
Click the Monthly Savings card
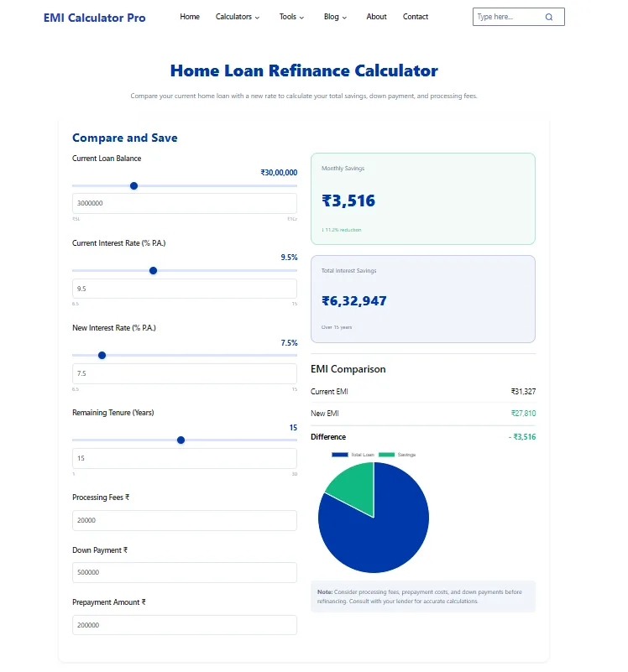click(423, 198)
